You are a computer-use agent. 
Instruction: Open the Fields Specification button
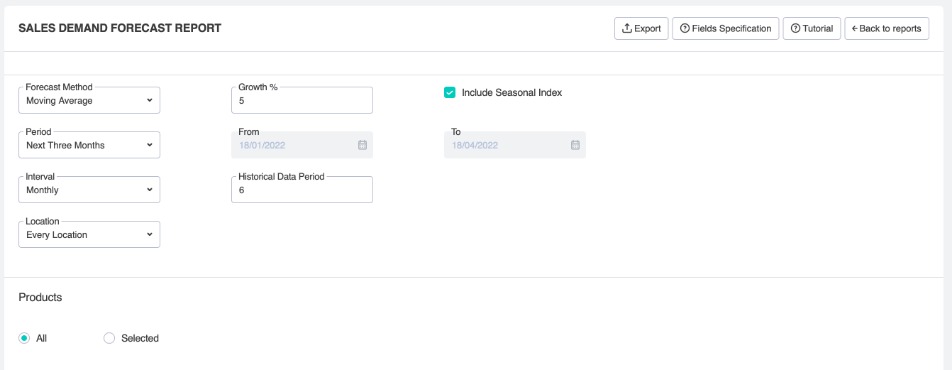coord(726,29)
